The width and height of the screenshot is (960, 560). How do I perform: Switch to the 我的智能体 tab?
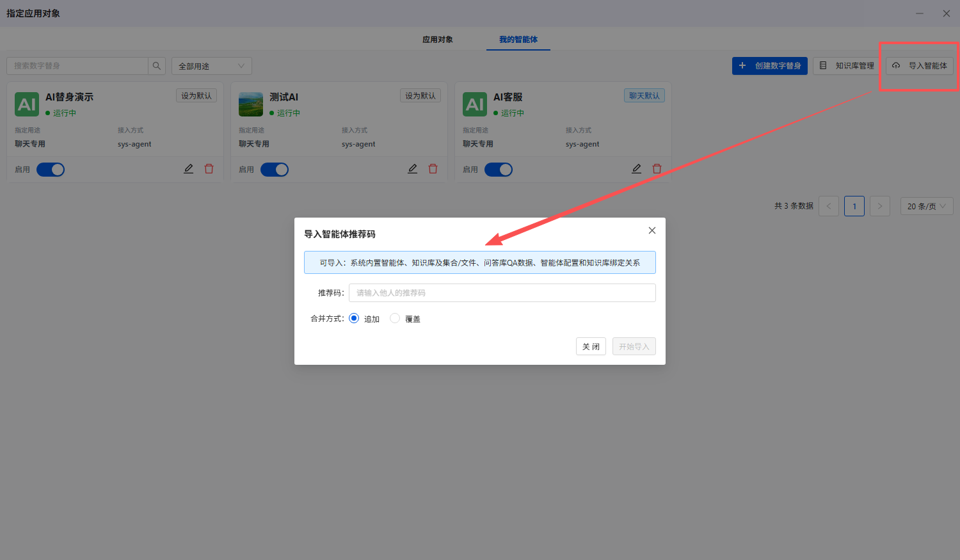pos(518,40)
